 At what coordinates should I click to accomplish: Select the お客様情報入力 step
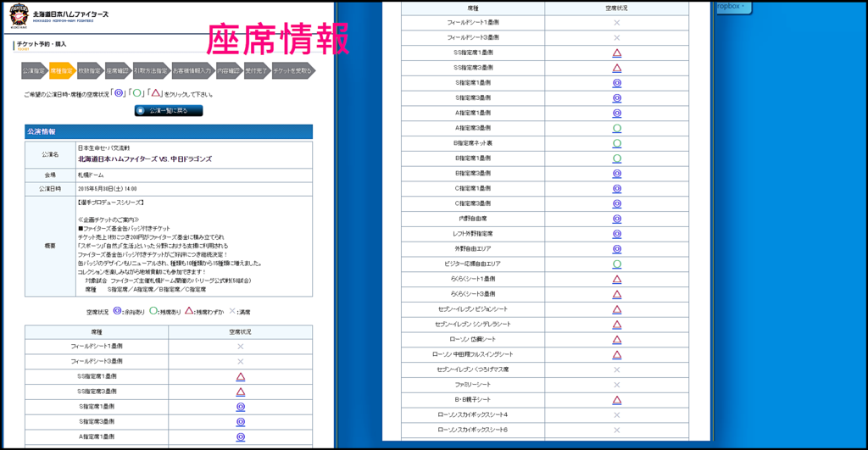pos(192,71)
